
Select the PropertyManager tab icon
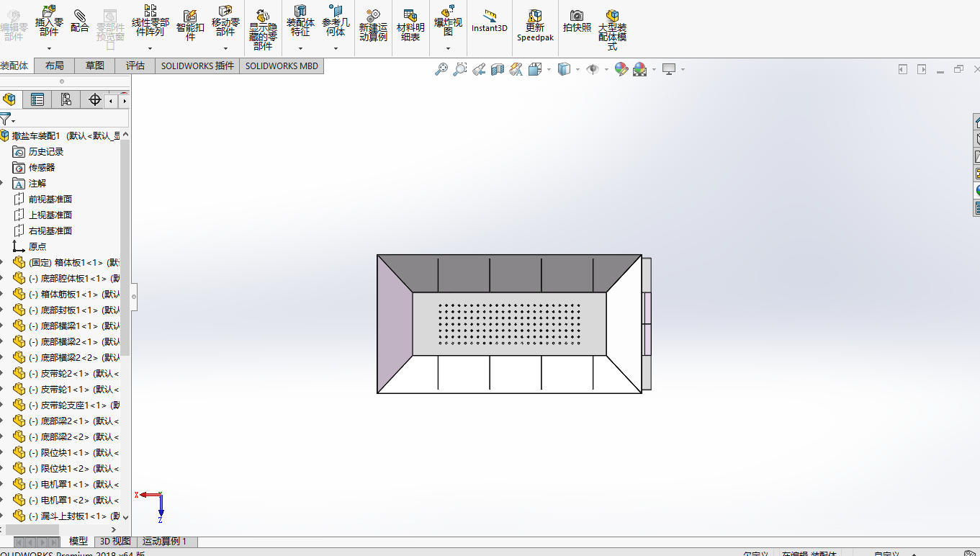pyautogui.click(x=37, y=99)
